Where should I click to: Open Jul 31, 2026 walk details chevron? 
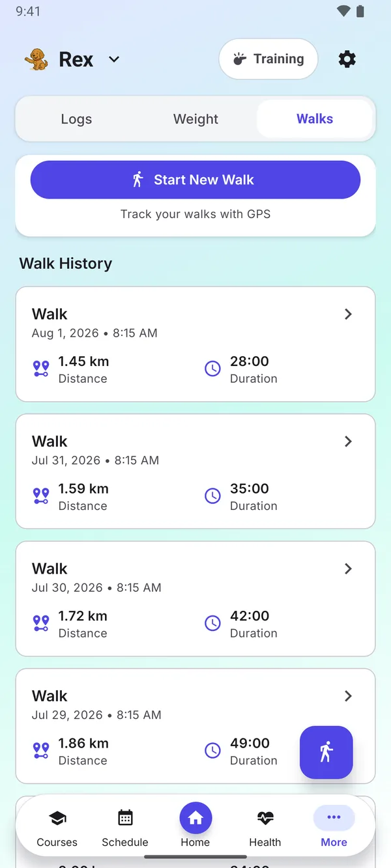348,441
